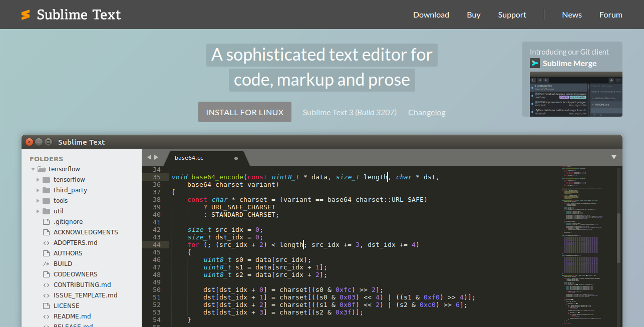Click the plain file icon beside LICENSE

pyautogui.click(x=46, y=305)
